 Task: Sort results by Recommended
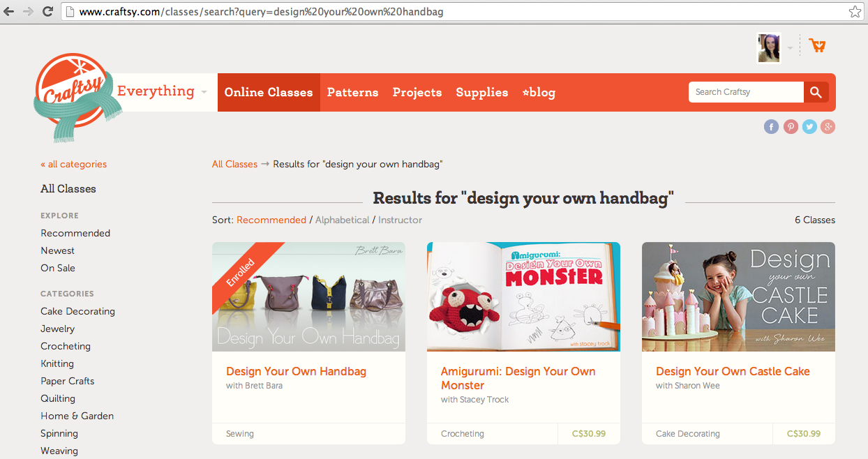point(271,220)
